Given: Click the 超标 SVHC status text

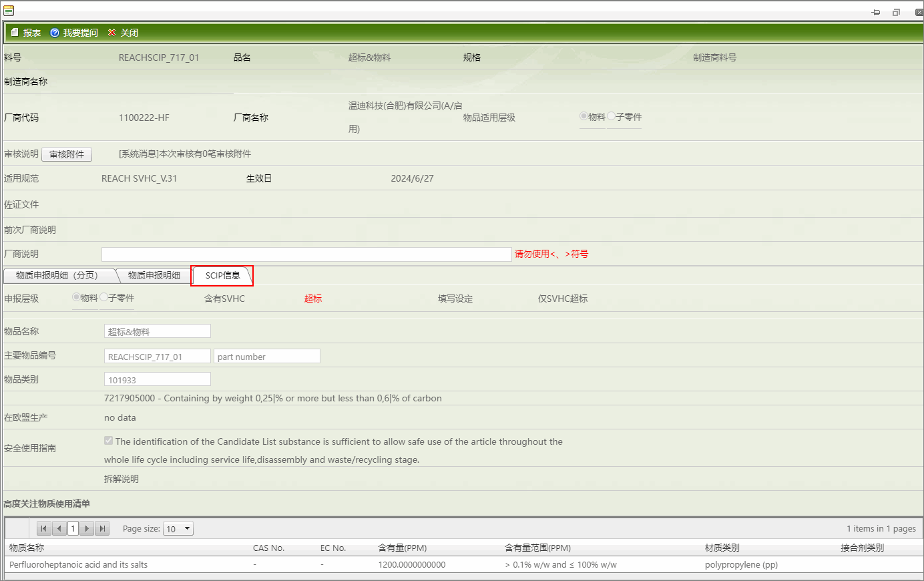Looking at the screenshot, I should (313, 299).
